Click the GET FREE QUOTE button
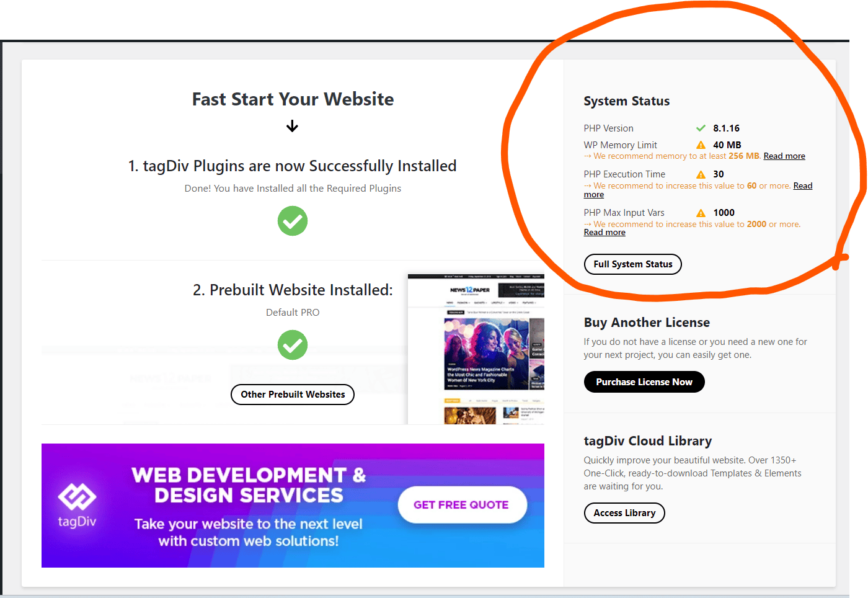Viewport: 868px width, 598px height. tap(462, 505)
